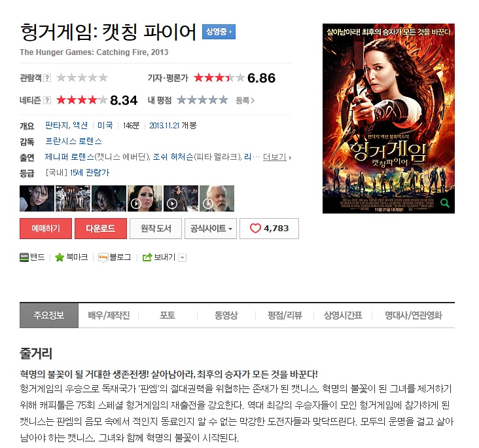
Task: Click the 다운로드 button
Action: tap(101, 229)
